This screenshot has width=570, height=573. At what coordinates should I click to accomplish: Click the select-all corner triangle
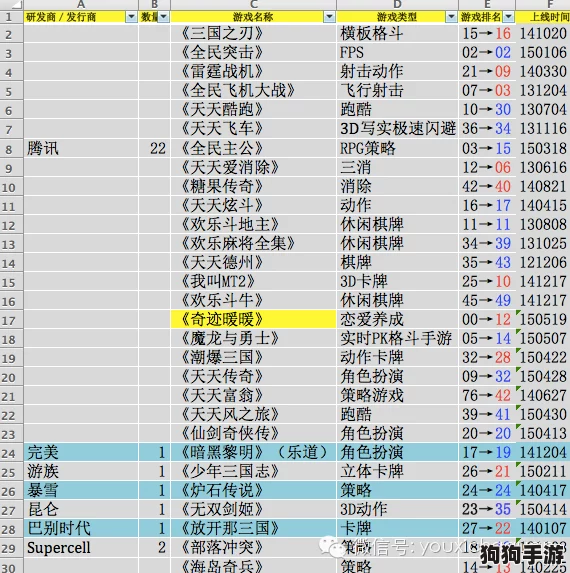(11, 5)
